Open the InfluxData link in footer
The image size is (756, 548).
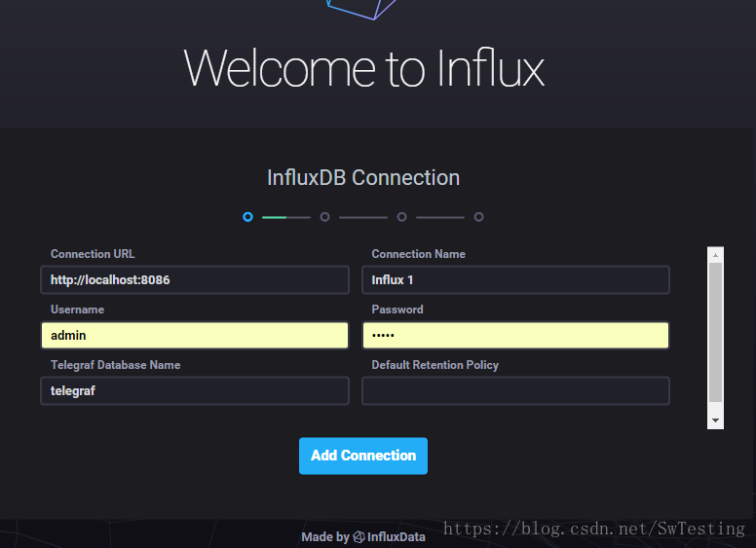coord(397,537)
